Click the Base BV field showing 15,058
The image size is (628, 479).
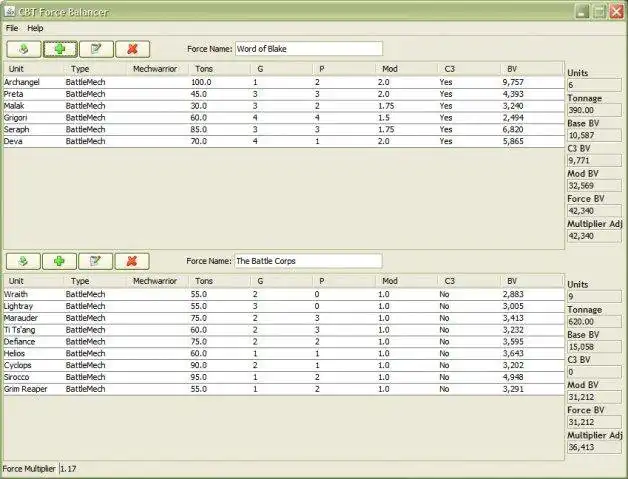click(x=594, y=347)
